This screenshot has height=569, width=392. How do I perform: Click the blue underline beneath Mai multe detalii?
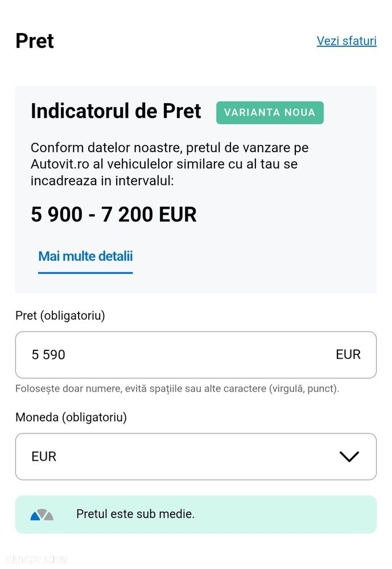point(85,273)
